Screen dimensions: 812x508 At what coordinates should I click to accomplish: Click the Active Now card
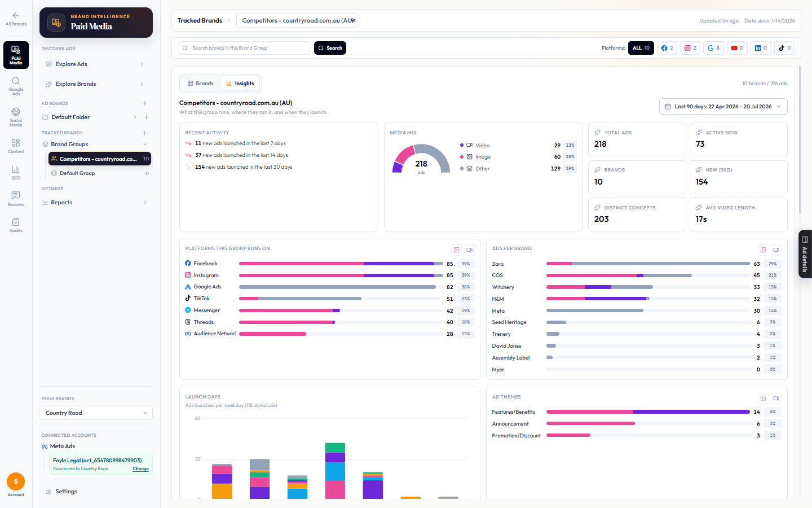(739, 139)
